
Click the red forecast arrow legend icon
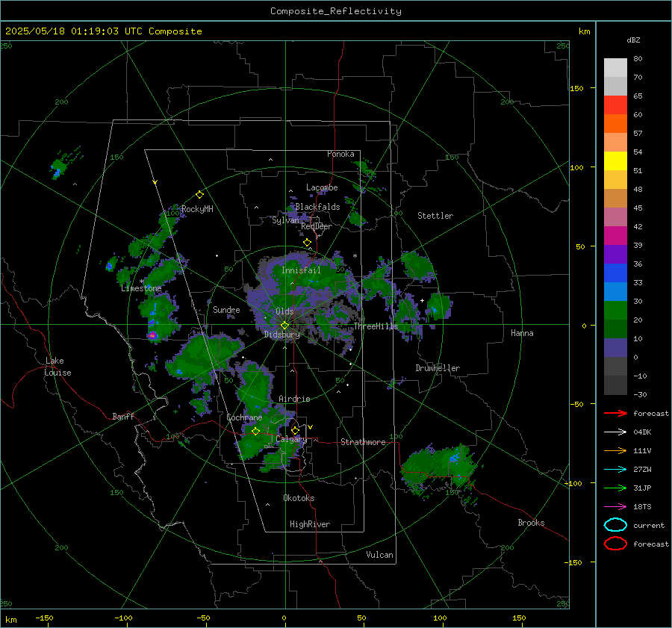pyautogui.click(x=615, y=413)
